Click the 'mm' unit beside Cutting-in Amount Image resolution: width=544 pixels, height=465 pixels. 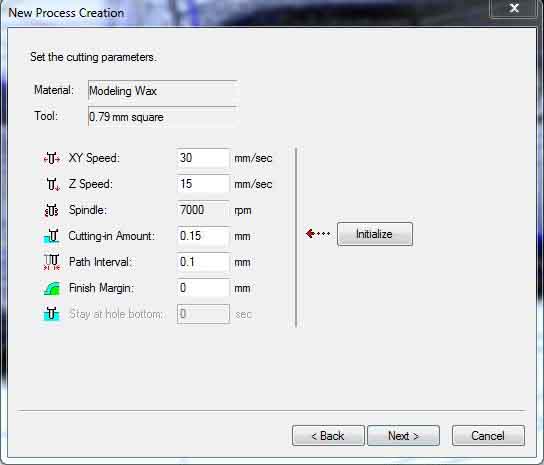242,237
